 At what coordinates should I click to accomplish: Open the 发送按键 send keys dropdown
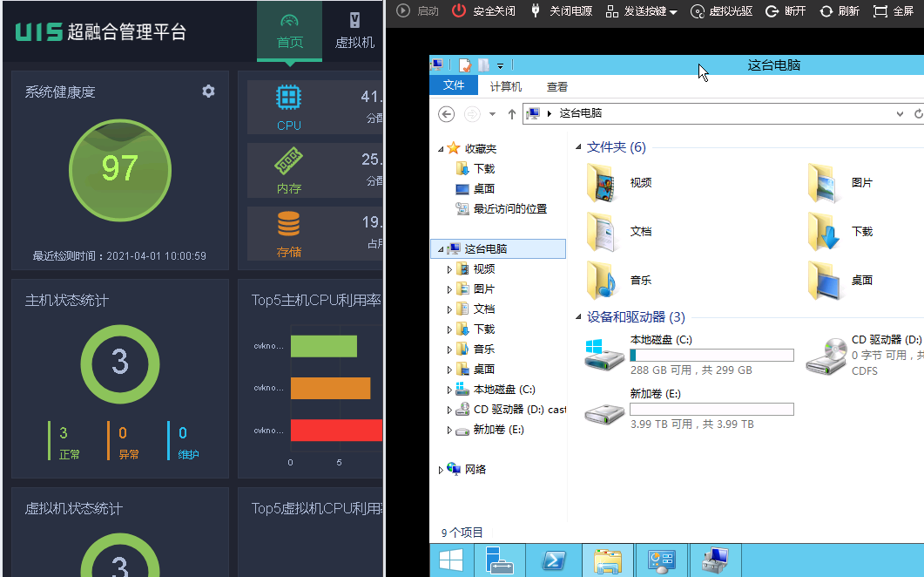[642, 11]
